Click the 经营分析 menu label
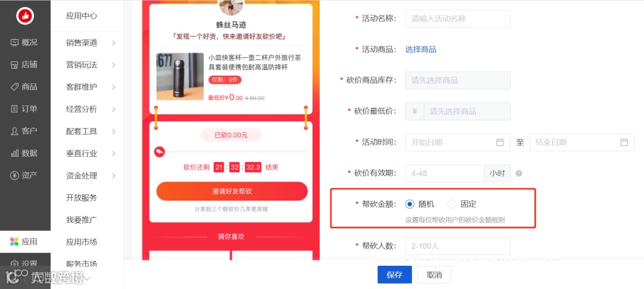The height and width of the screenshot is (289, 644). click(x=81, y=109)
